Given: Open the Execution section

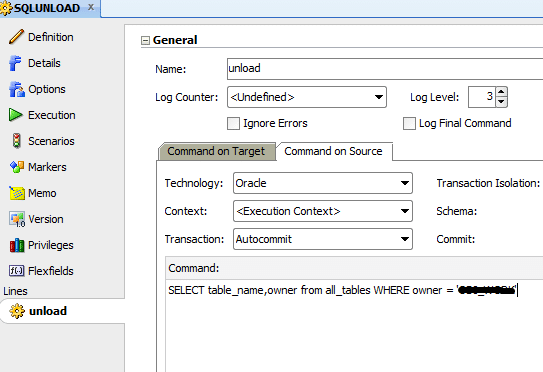Looking at the screenshot, I should coord(52,115).
